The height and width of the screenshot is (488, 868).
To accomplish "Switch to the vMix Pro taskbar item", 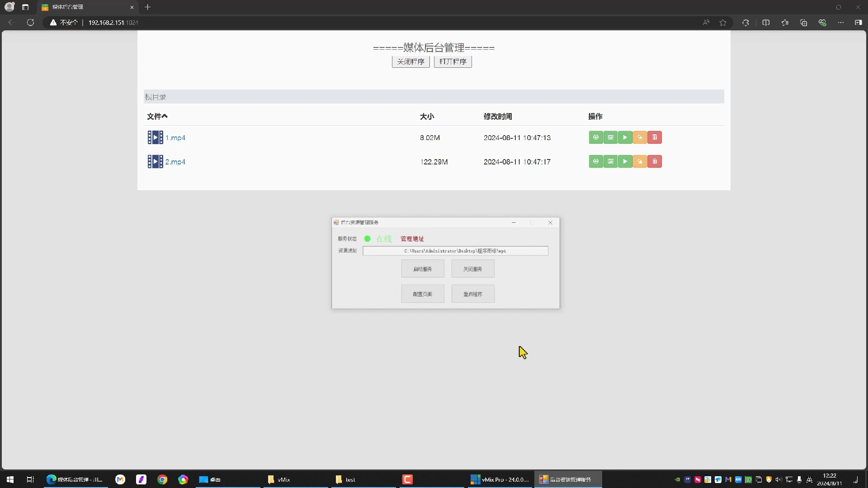I will pyautogui.click(x=499, y=479).
